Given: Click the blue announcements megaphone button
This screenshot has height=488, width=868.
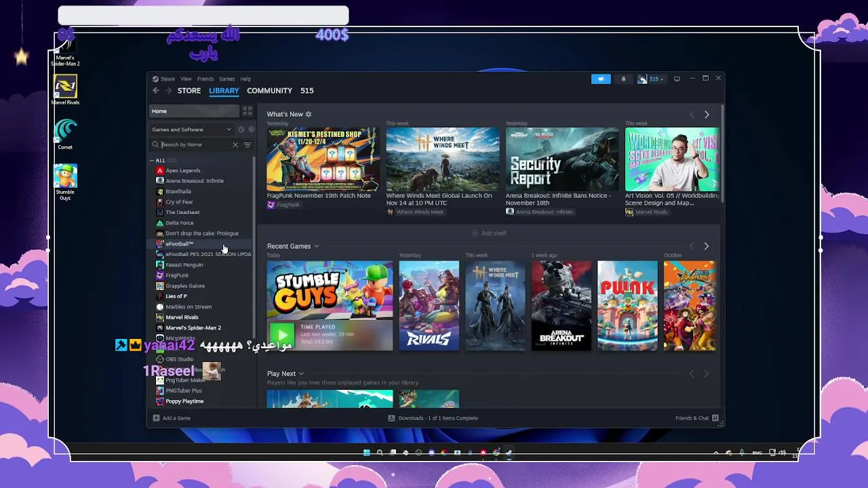Looking at the screenshot, I should (601, 79).
